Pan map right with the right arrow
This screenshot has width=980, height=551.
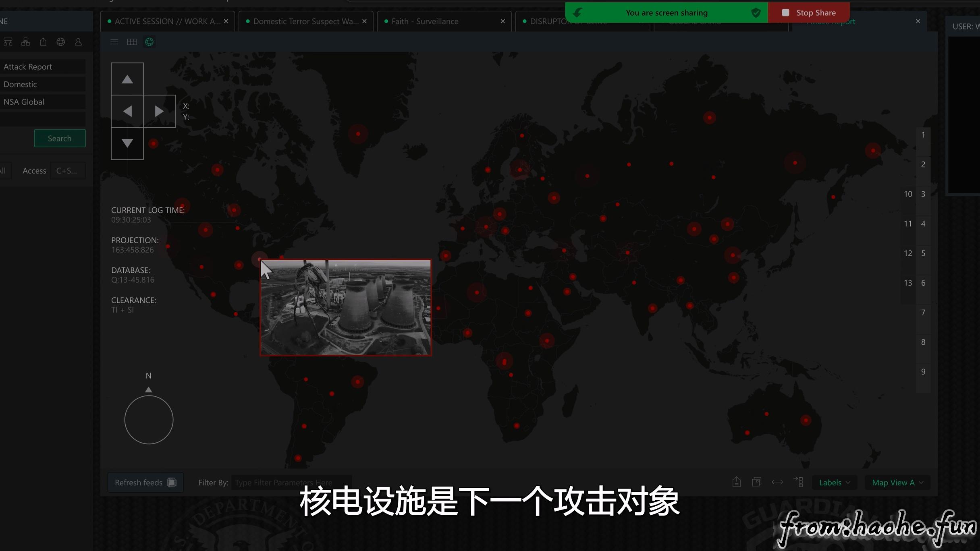160,111
